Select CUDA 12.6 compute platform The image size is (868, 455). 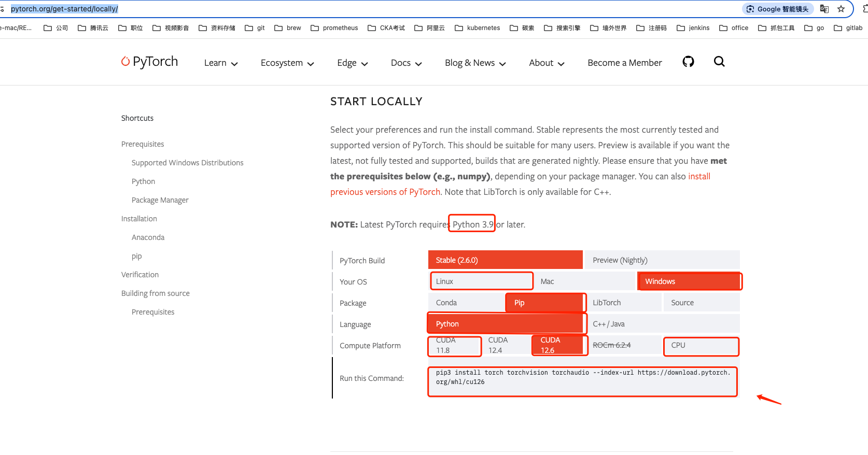point(558,345)
